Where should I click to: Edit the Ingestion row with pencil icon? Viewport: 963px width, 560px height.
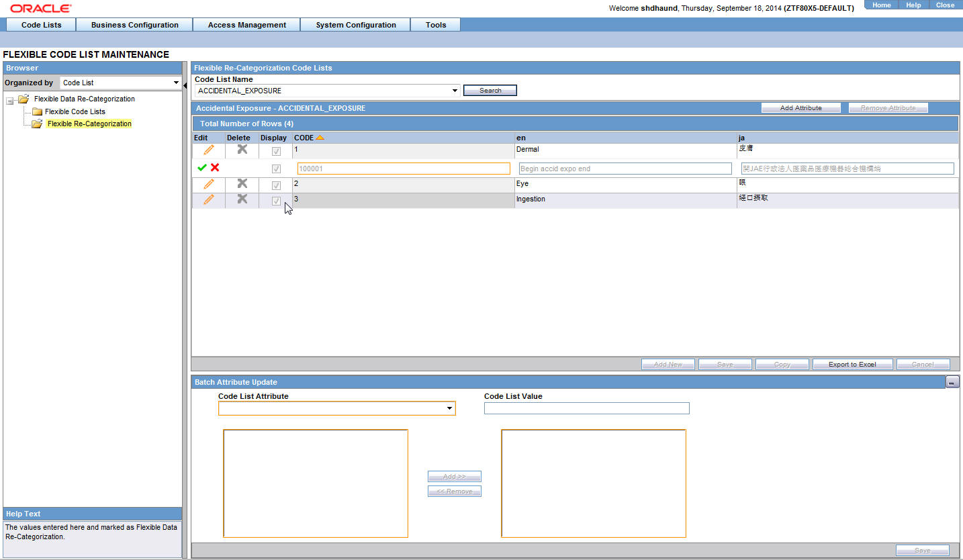[209, 199]
